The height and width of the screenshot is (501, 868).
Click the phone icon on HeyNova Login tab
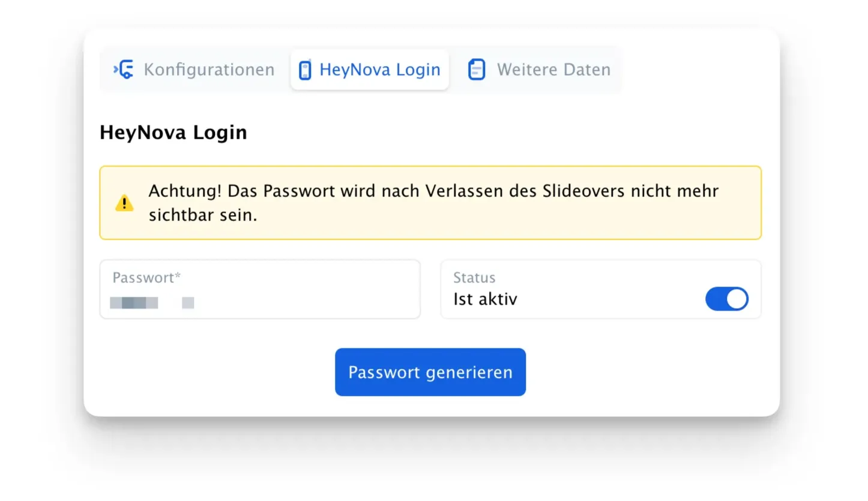coord(305,70)
